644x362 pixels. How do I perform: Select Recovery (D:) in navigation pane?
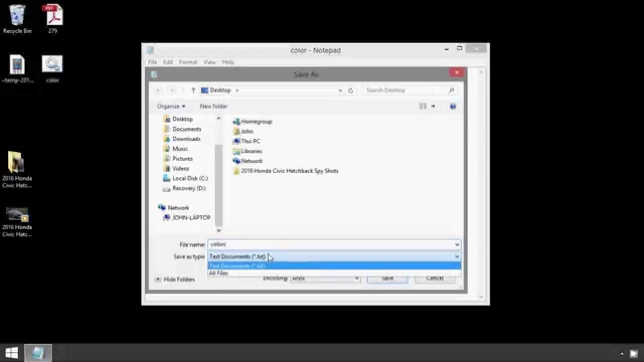tap(184, 189)
